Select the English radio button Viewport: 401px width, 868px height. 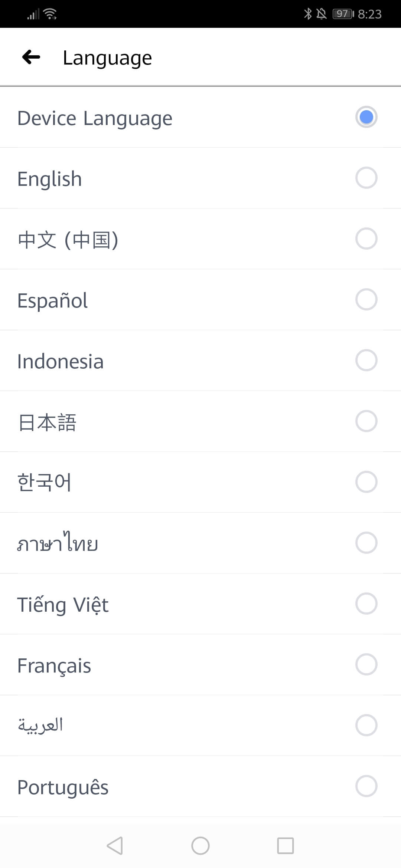[x=366, y=178]
